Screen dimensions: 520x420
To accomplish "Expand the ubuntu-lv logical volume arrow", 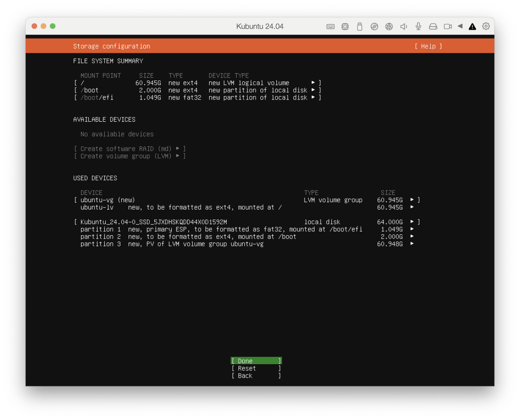I will pos(412,207).
